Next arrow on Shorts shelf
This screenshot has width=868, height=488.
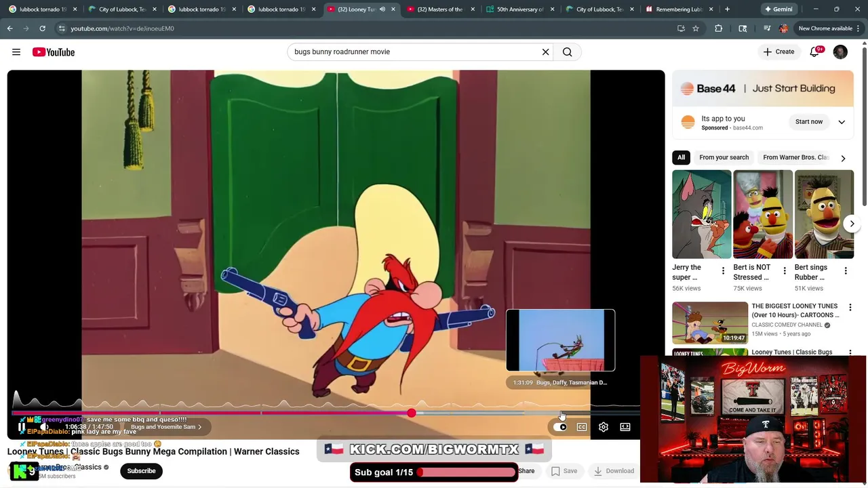coord(852,224)
